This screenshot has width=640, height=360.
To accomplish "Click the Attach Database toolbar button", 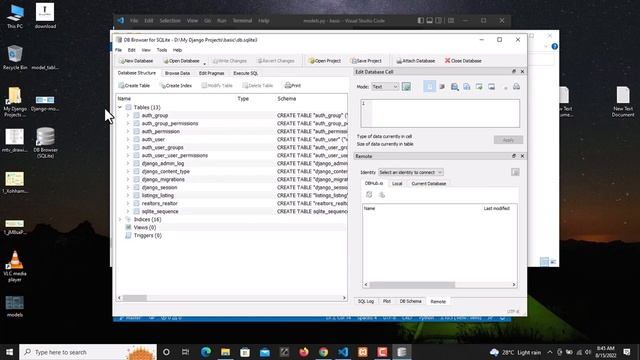I will point(416,61).
